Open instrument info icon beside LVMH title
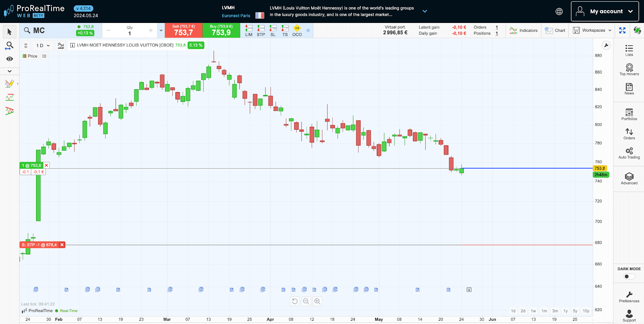 (x=72, y=45)
